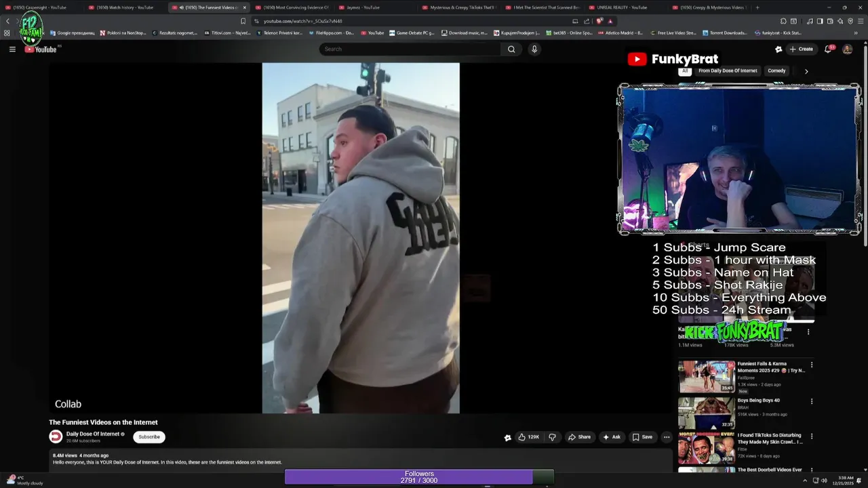Select From Daily Dose Of Internet chip
The height and width of the screenshot is (488, 868).
(x=728, y=70)
